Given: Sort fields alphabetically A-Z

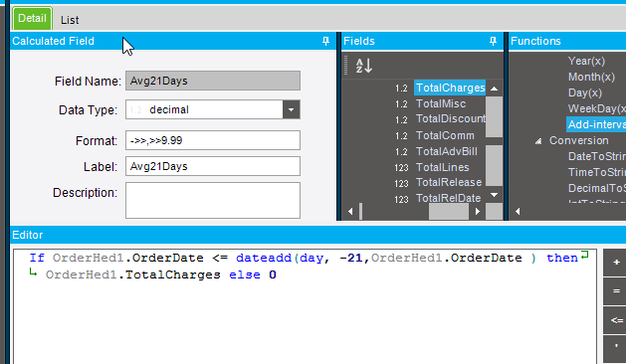Looking at the screenshot, I should pos(363,66).
